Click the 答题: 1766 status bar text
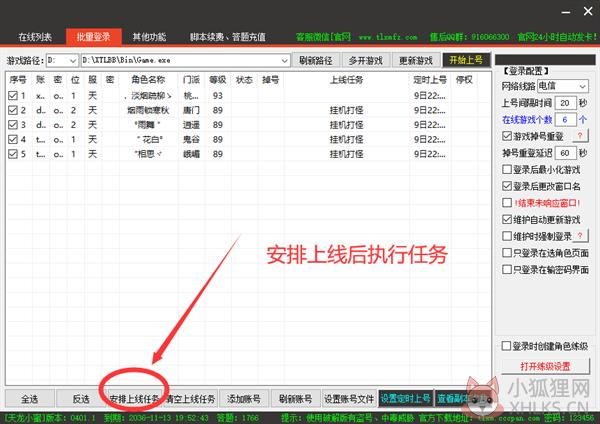The height and width of the screenshot is (424, 600). [238, 418]
